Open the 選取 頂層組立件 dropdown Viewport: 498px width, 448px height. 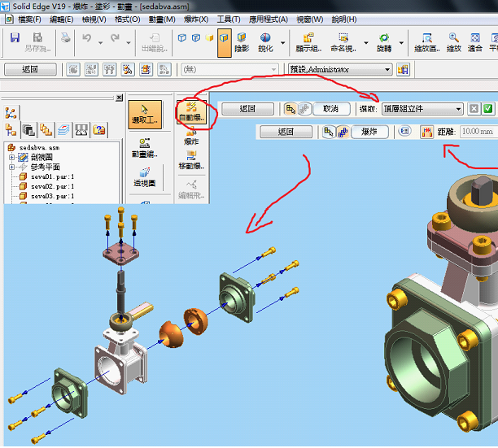point(422,109)
